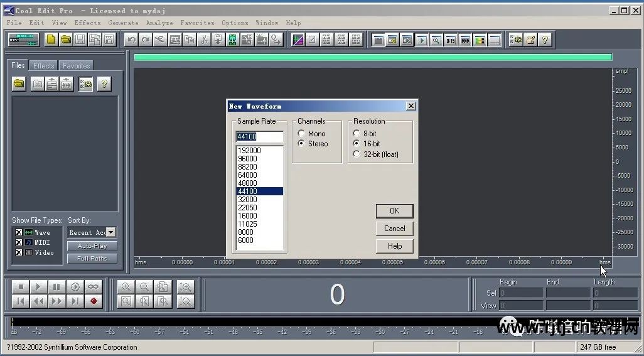
Task: Pause playback with the pause button
Action: [56, 286]
